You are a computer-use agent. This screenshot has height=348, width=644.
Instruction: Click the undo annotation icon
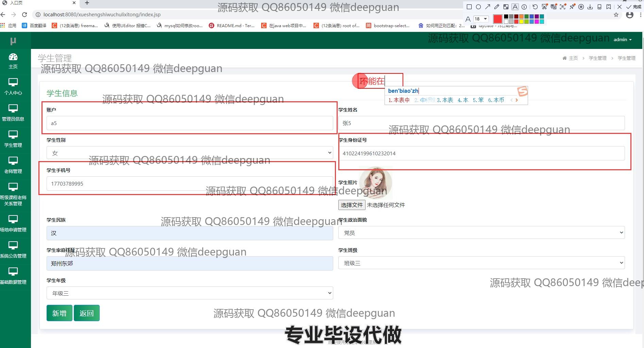coord(535,7)
